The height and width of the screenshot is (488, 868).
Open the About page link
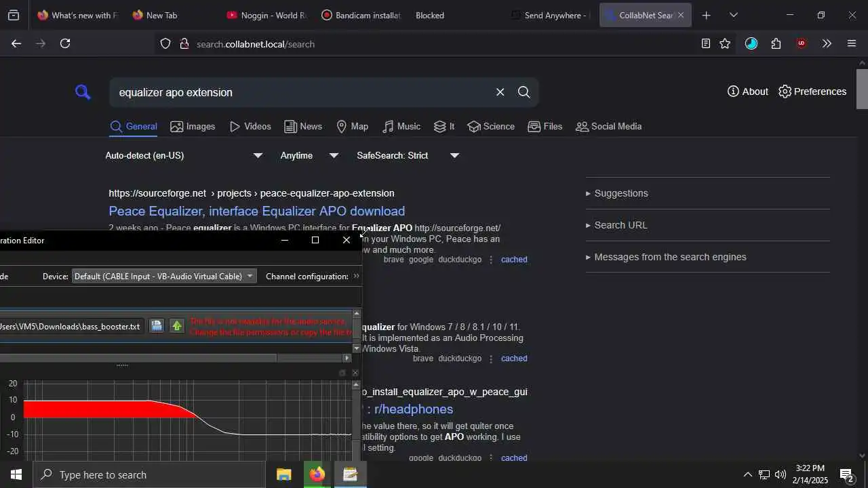[x=747, y=91]
